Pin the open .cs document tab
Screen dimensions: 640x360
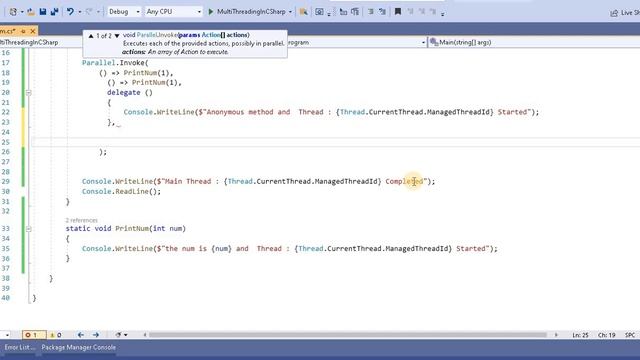pos(23,31)
